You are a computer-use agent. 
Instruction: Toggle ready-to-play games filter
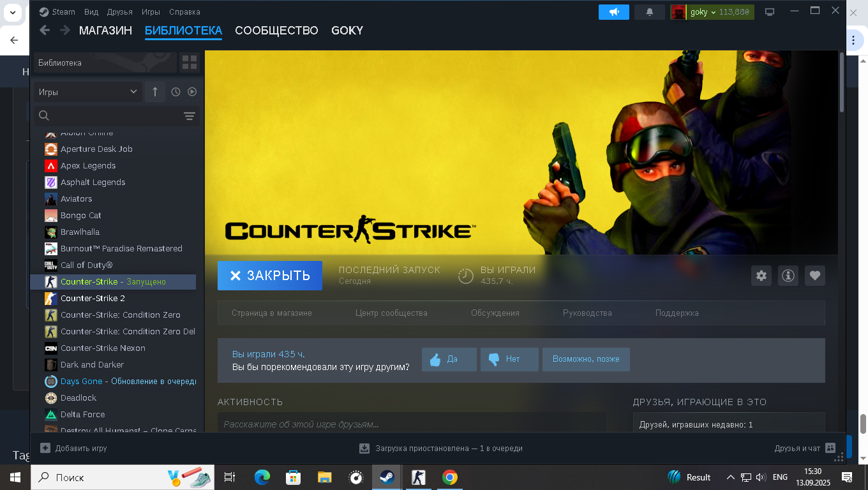pyautogui.click(x=192, y=92)
